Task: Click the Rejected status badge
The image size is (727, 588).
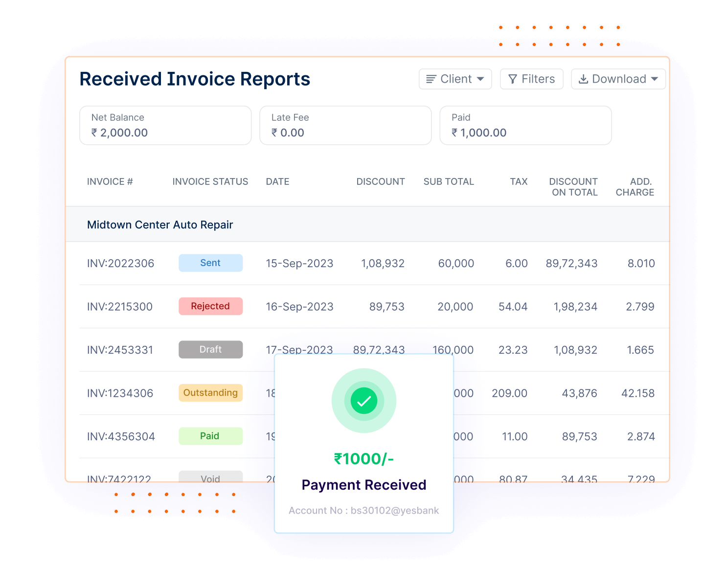Action: (210, 306)
